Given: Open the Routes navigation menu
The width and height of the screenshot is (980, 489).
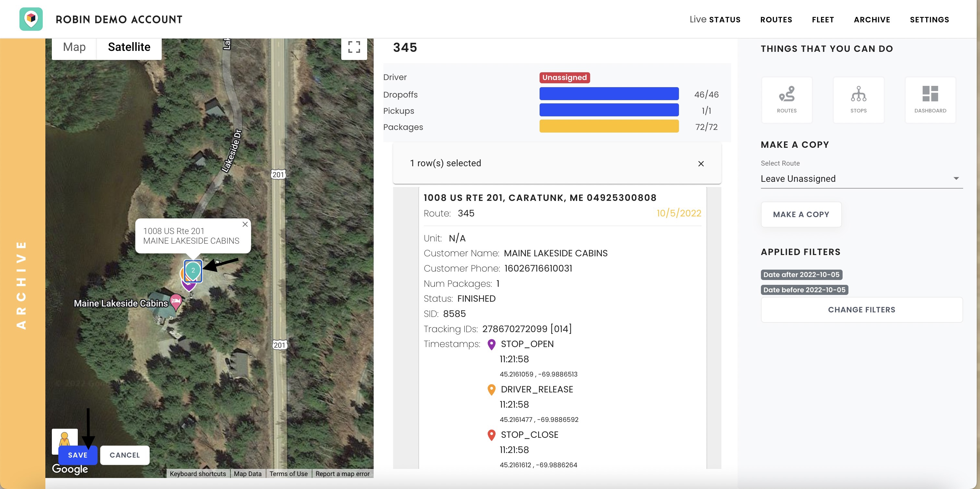Looking at the screenshot, I should coord(776,20).
